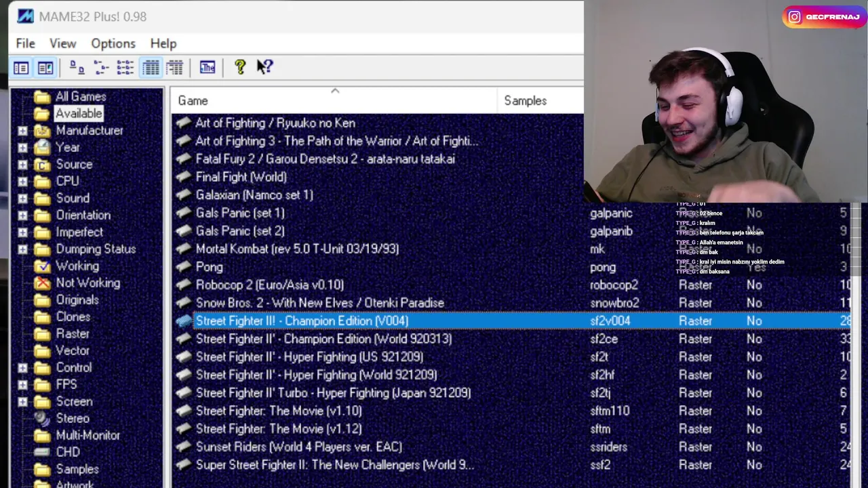The width and height of the screenshot is (868, 488).
Task: Expand the Year tree node
Action: point(22,148)
